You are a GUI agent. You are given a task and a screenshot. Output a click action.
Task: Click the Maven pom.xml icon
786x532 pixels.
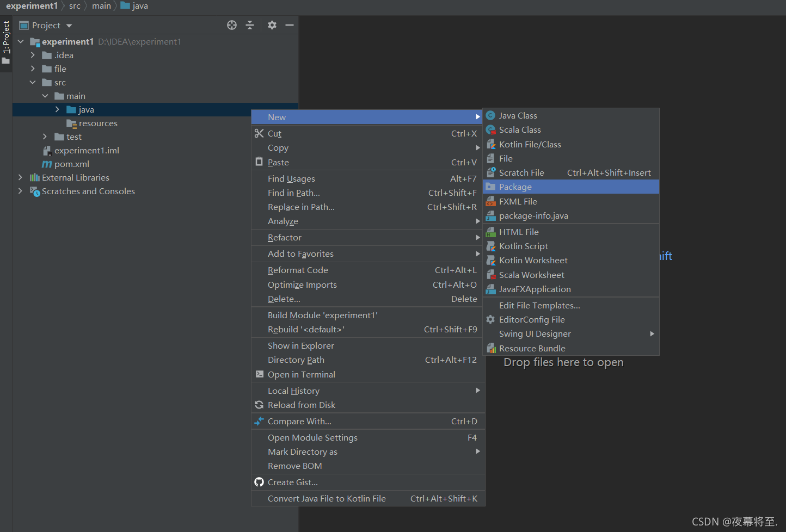coord(47,164)
